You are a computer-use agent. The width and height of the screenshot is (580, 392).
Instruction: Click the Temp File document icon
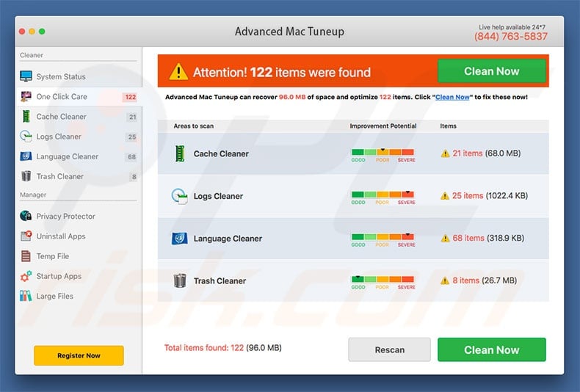[x=26, y=255]
